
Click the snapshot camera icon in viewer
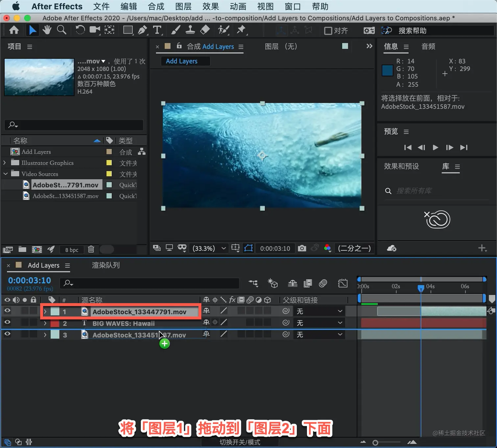point(302,248)
